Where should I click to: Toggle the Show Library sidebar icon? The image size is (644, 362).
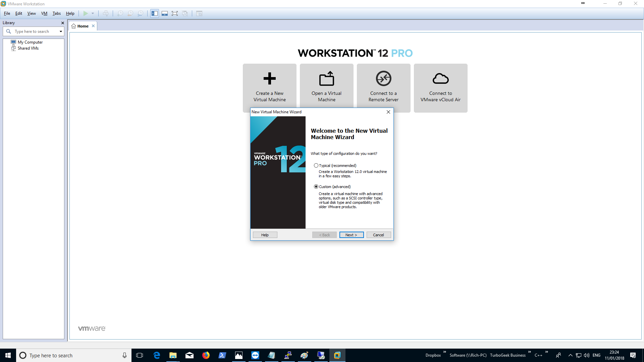[x=155, y=13]
